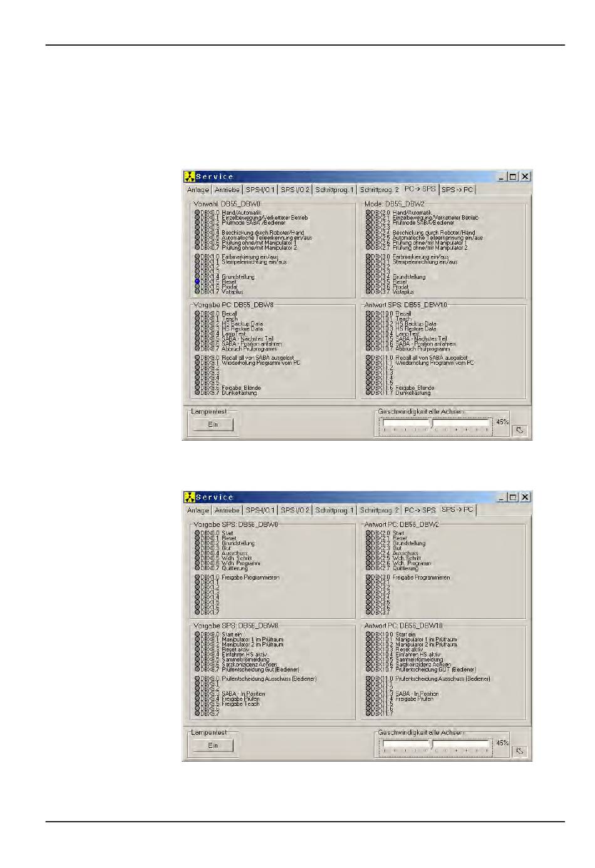Click 'Prüfentscheidung Ausschuss (Bediener)' in Vorgabe SPS DBW8
The height and width of the screenshot is (868, 595).
269,679
